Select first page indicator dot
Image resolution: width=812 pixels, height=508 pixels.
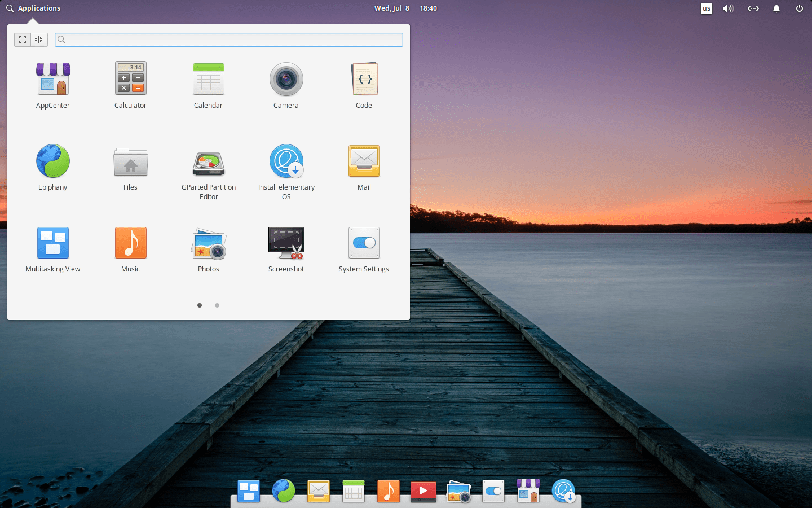coord(200,305)
